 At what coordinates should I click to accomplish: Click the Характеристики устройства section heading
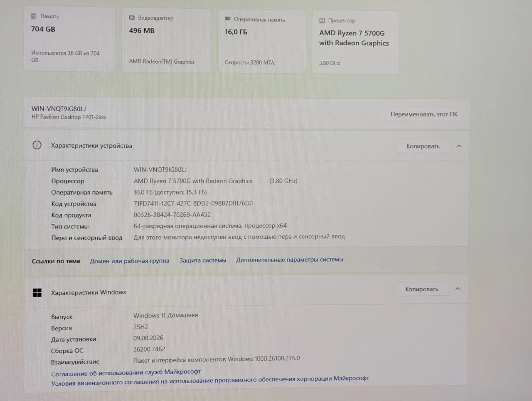pyautogui.click(x=91, y=146)
